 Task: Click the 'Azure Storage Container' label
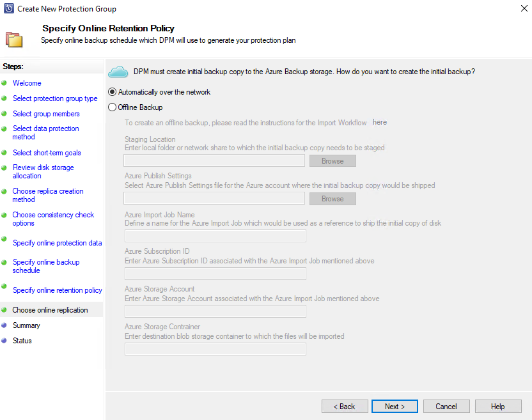pos(162,327)
